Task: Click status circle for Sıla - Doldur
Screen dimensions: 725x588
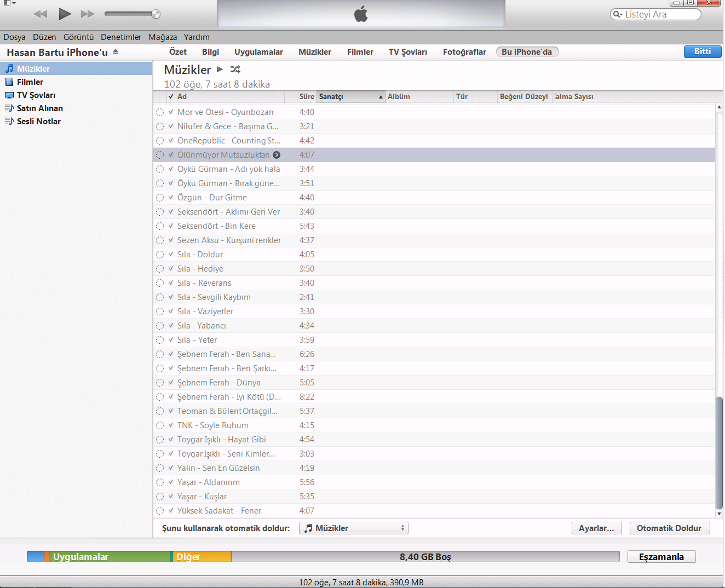Action: point(160,255)
